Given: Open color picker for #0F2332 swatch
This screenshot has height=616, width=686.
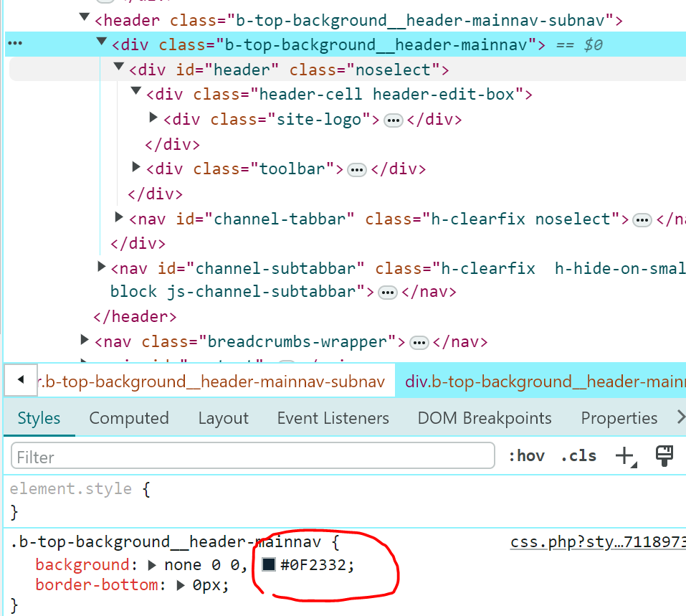Looking at the screenshot, I should [268, 564].
